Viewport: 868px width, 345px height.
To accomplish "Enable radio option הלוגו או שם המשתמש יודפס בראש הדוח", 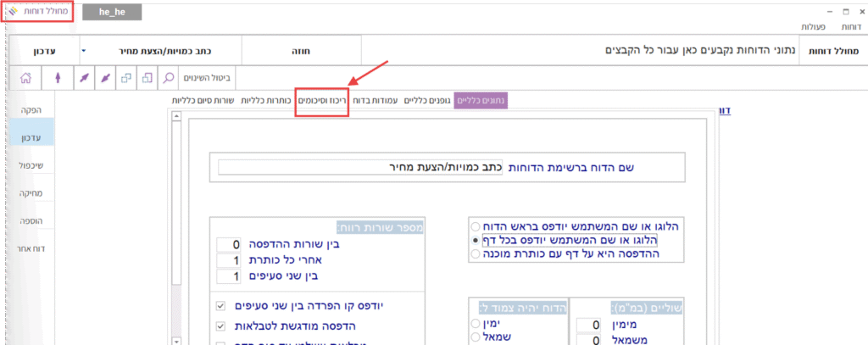I will 474,227.
